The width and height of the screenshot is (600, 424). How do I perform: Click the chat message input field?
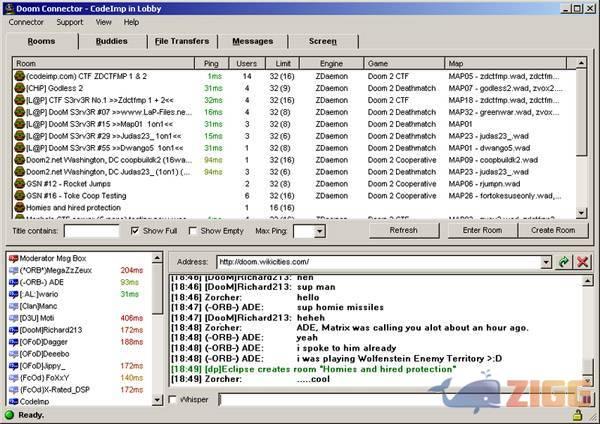[x=398, y=400]
